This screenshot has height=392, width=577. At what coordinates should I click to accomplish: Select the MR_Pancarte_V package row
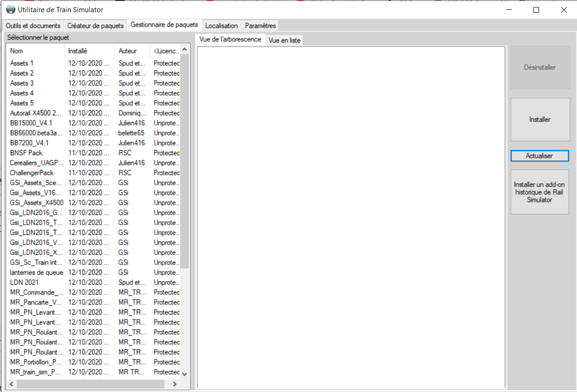click(93, 302)
